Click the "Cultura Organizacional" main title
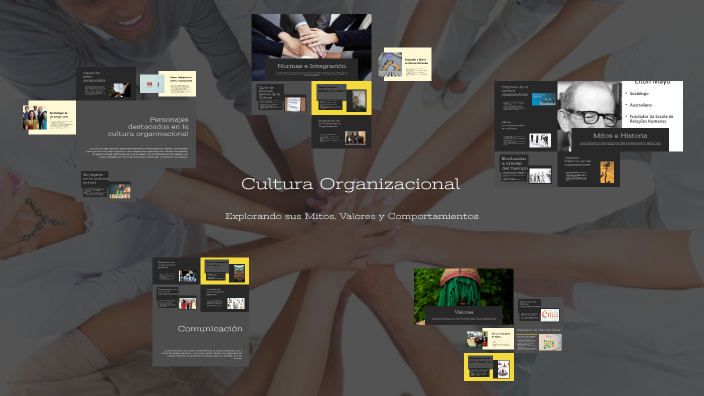This screenshot has width=704, height=396. click(350, 184)
